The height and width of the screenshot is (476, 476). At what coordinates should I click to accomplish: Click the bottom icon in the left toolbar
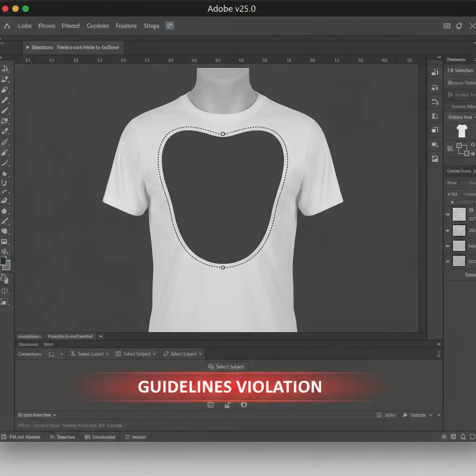pyautogui.click(x=5, y=302)
